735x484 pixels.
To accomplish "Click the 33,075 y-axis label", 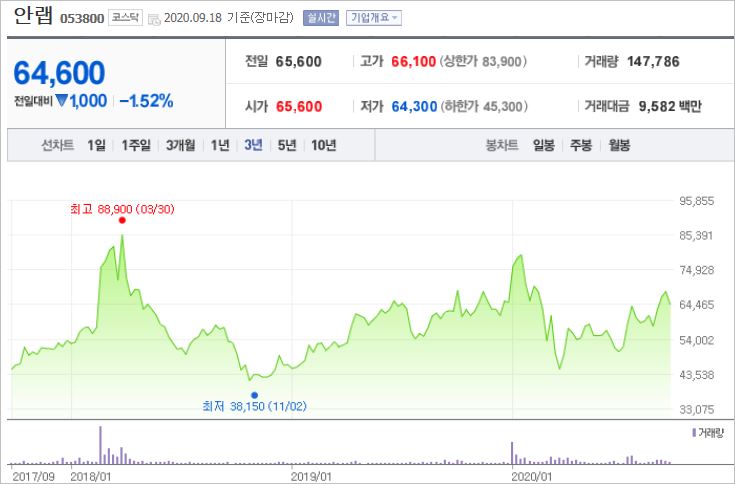I will click(x=697, y=410).
